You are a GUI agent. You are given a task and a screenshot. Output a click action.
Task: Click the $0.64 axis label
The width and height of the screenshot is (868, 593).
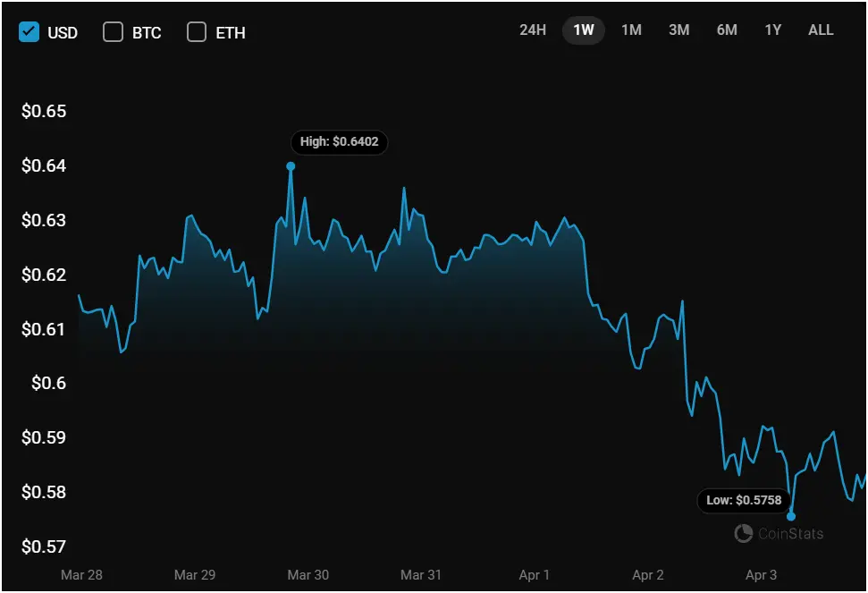point(44,165)
